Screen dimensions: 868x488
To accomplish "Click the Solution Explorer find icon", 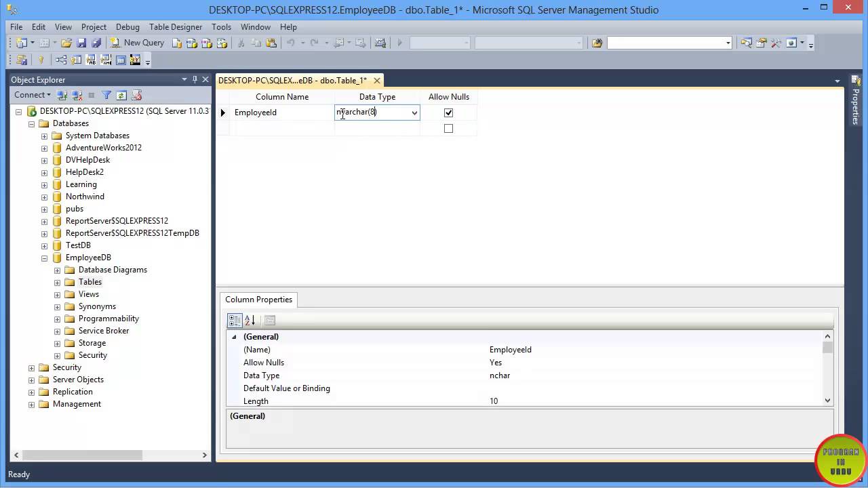I will pyautogui.click(x=746, y=43).
